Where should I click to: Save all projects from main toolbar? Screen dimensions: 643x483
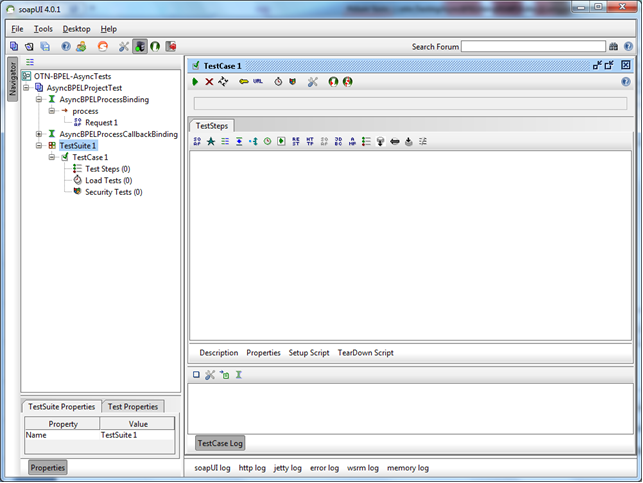45,46
